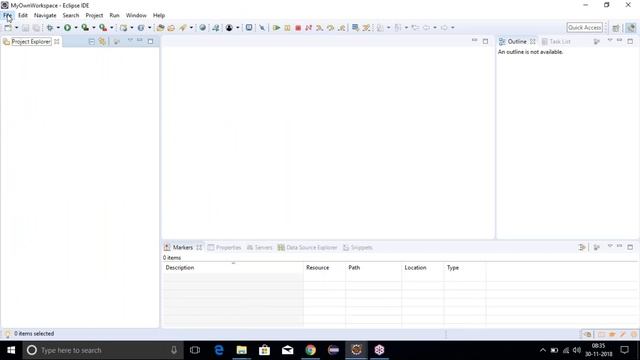Click the Skip All Breakpoints icon
640x360 pixels.
(x=262, y=28)
